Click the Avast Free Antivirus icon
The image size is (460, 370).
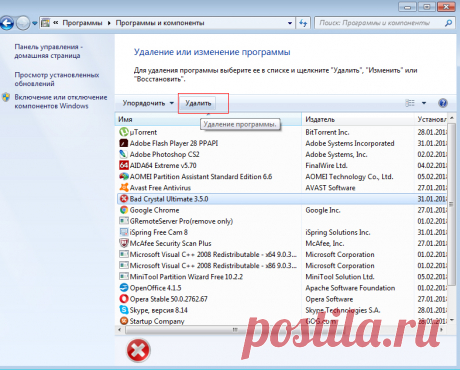[x=124, y=188]
